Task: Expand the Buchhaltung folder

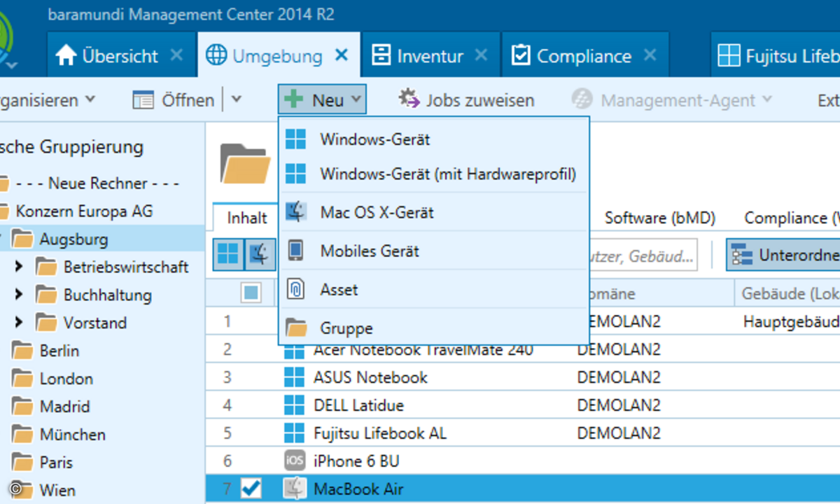Action: (x=18, y=295)
